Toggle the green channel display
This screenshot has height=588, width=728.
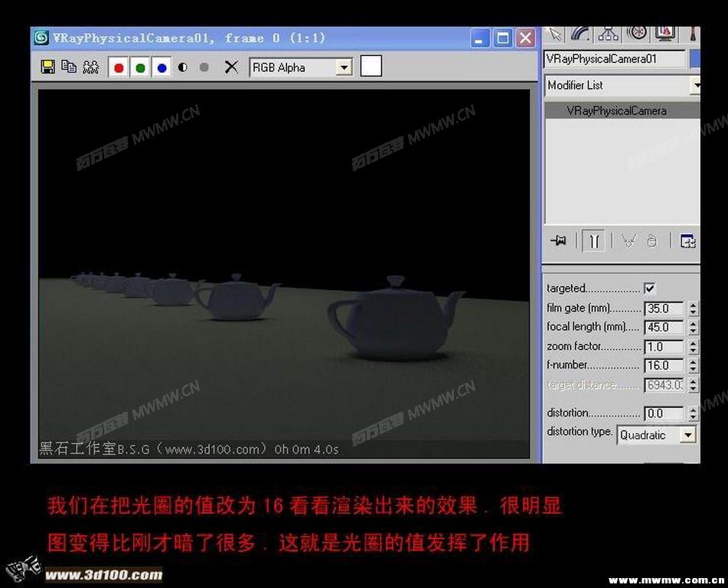tap(140, 68)
